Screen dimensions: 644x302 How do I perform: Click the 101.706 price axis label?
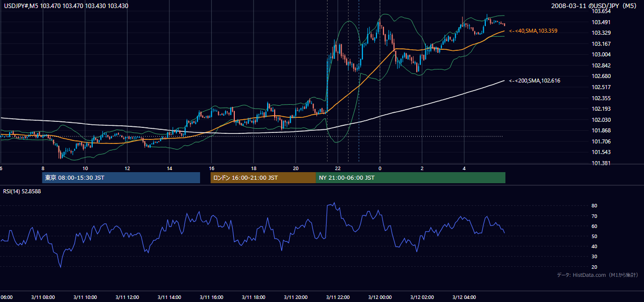(601, 141)
